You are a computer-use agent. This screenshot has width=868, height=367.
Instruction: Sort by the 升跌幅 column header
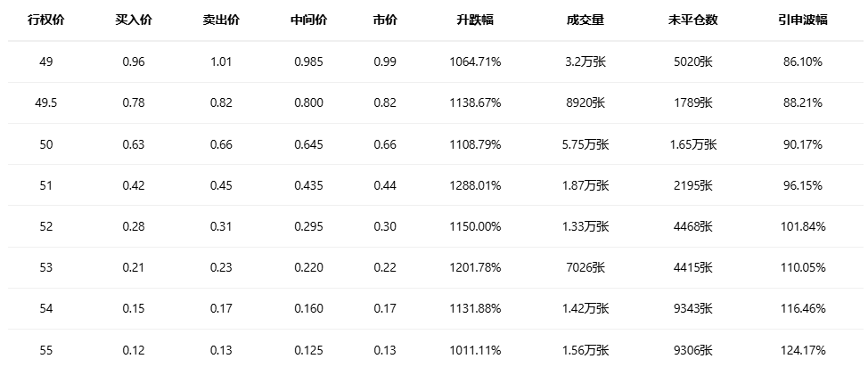click(x=475, y=20)
